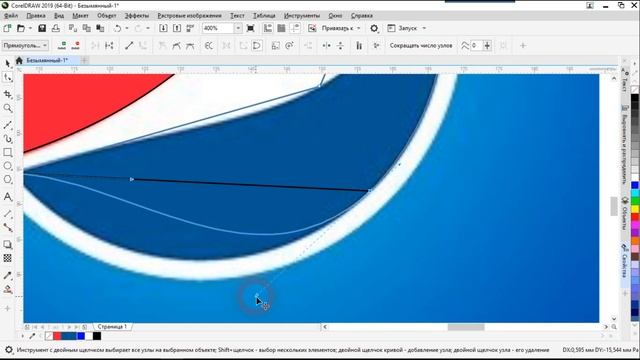This screenshot has width=640, height=360.
Task: Select the Color Eyedropper tool
Action: (7, 276)
